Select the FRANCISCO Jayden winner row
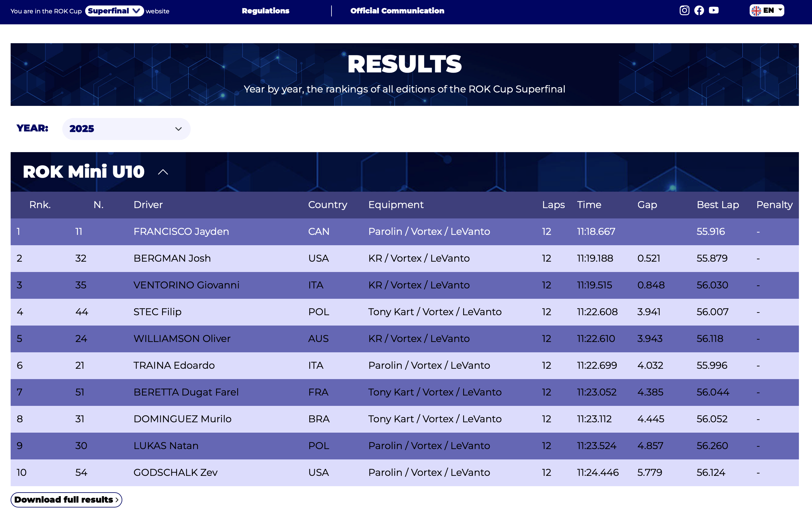812x516 pixels. (181, 231)
